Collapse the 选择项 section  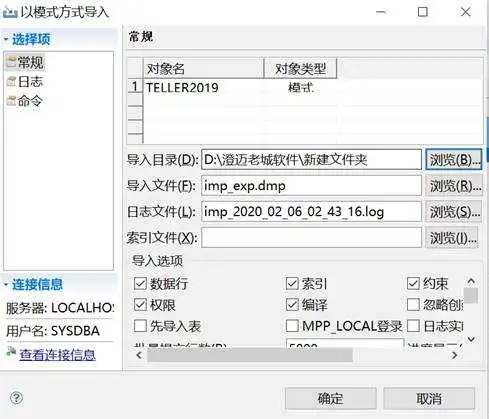tap(6, 40)
